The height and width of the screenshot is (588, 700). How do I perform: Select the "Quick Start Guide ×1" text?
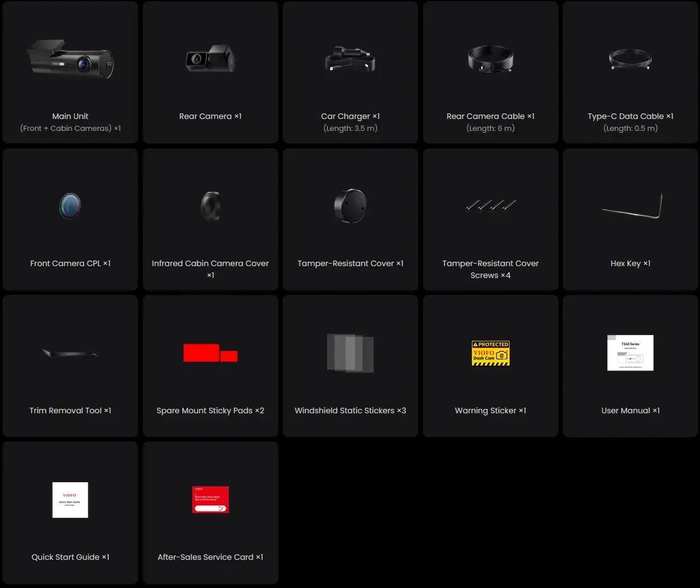[70, 557]
